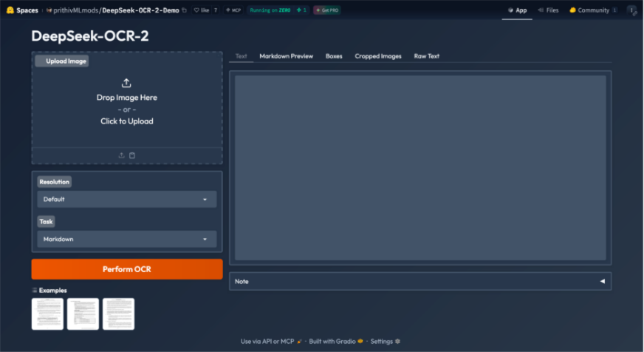
Task: Select the second example document thumbnail
Action: (x=83, y=314)
